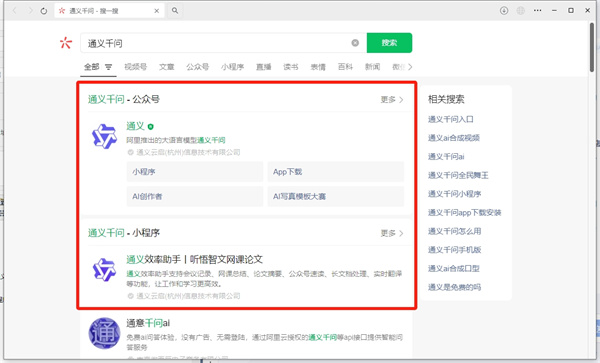This screenshot has height=363, width=600.
Task: Click the 通意千问ai round avatar
Action: pos(104,333)
